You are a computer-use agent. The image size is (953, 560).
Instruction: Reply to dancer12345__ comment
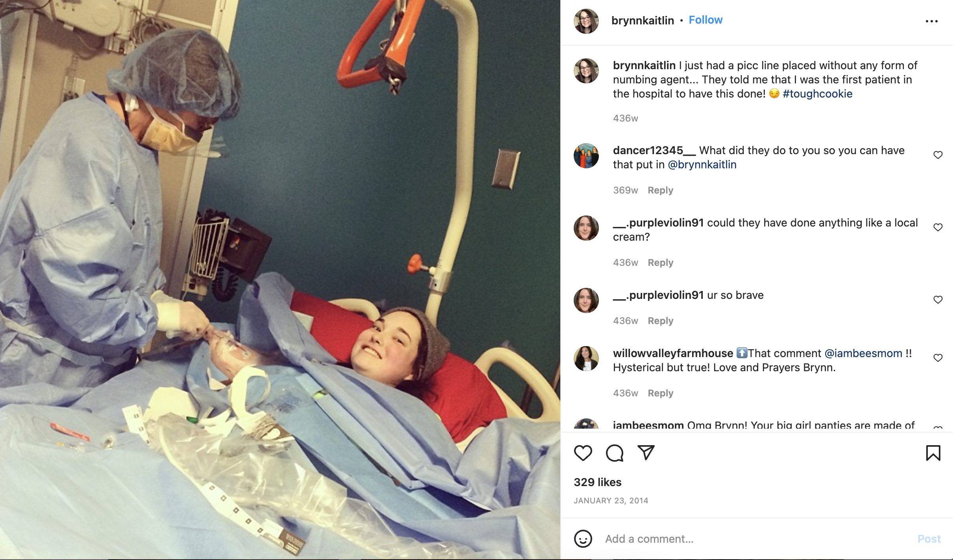point(660,190)
